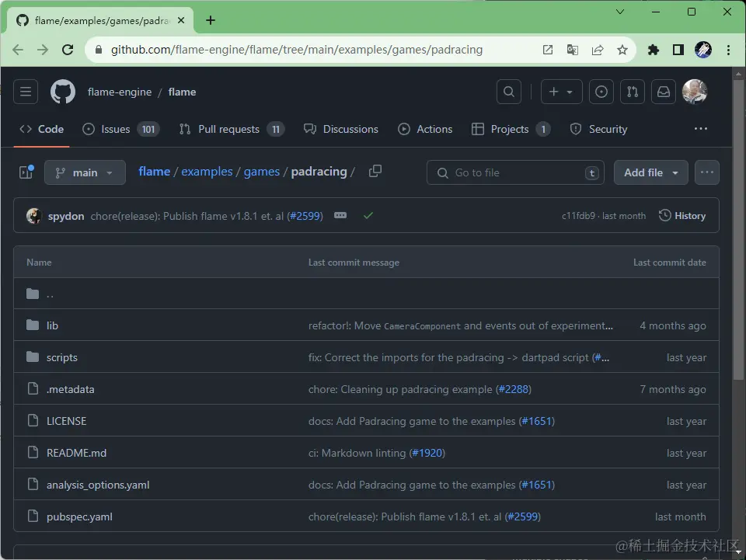Share this page icon
This screenshot has height=560, width=746.
(x=598, y=50)
